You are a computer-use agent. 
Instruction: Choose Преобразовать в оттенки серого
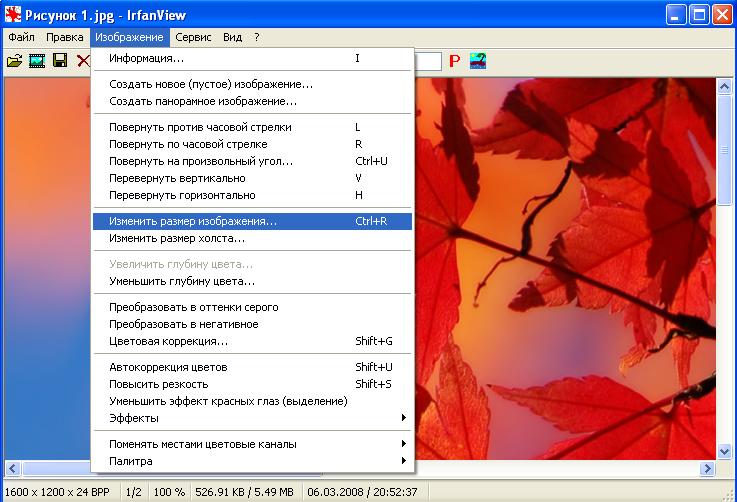click(x=193, y=307)
